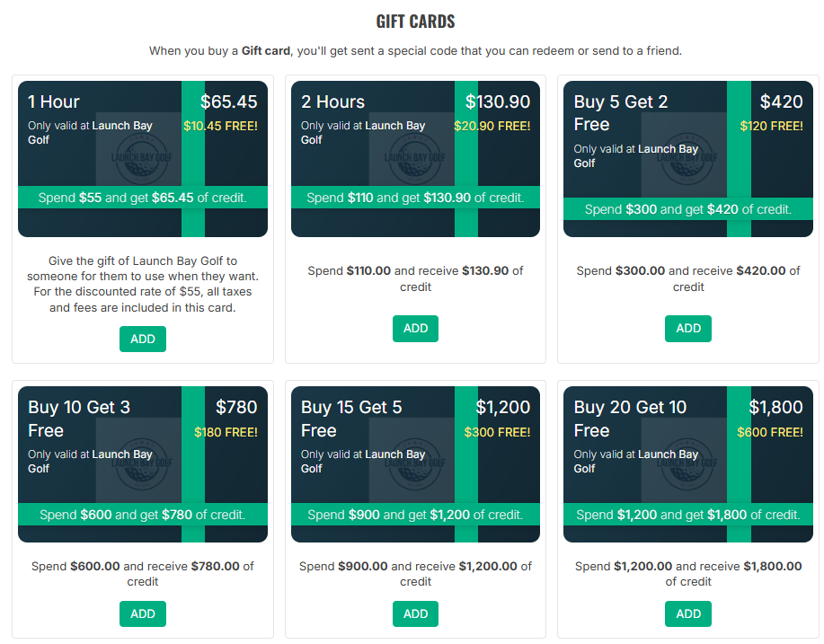Click the '$300 FREE!' label
The height and width of the screenshot is (644, 824).
click(x=497, y=432)
